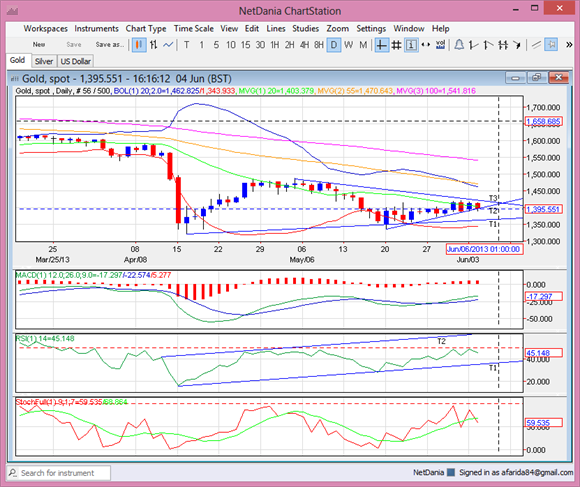Select the candlestick chart type icon
Viewport: 580px width, 487px height.
pyautogui.click(x=139, y=45)
